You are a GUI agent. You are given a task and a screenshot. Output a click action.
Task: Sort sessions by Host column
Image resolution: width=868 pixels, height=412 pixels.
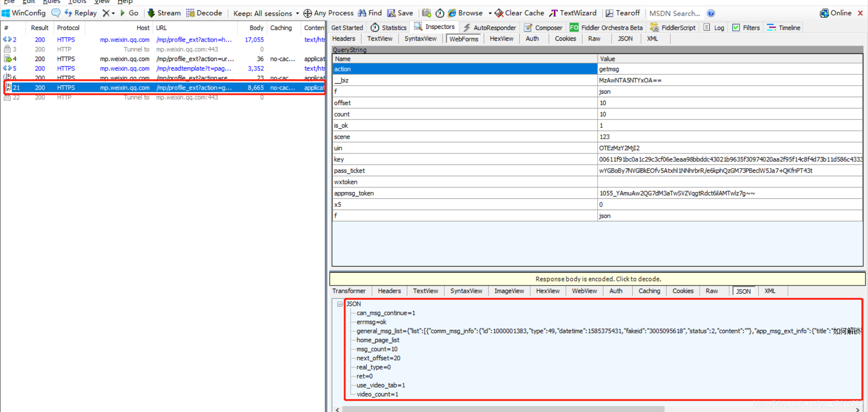point(119,28)
